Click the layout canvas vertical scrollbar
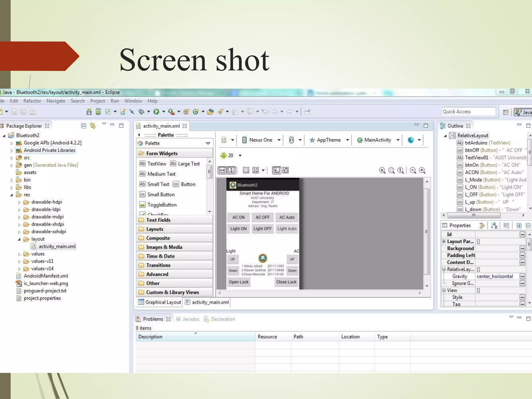 (x=427, y=231)
